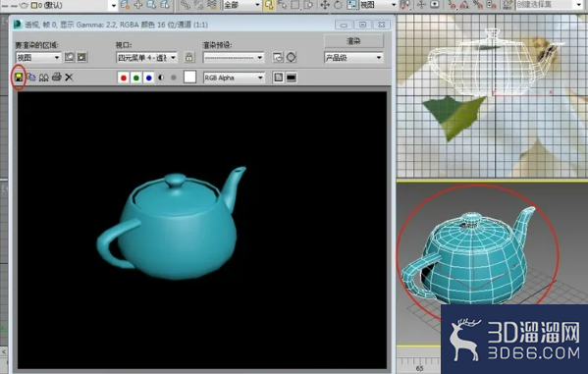Image resolution: width=588 pixels, height=374 pixels.
Task: Click the Use Pivot Point Center icon
Action: point(405,5)
